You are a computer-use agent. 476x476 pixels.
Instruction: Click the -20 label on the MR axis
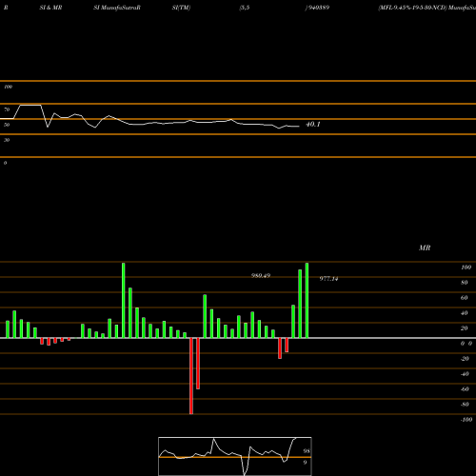(x=465, y=359)
